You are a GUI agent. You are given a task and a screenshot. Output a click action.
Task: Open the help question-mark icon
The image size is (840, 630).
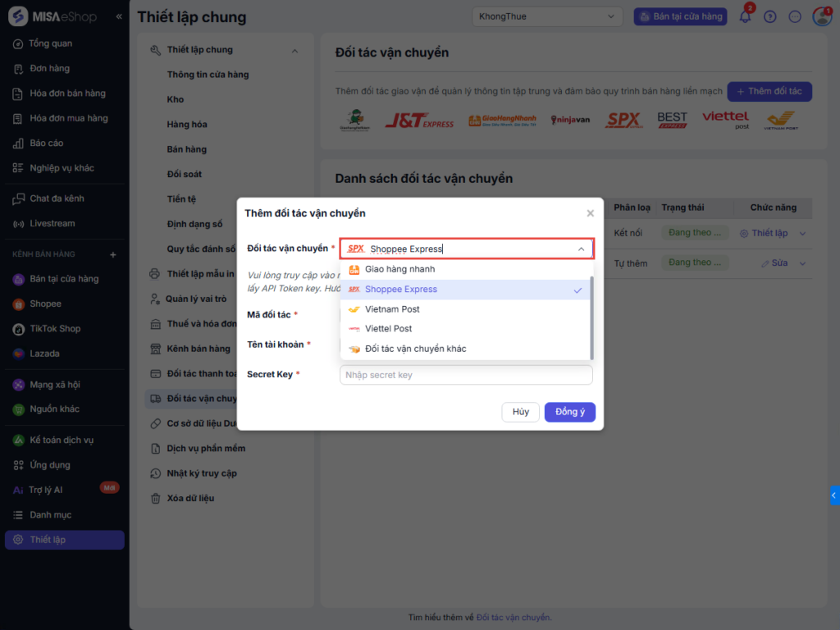769,17
